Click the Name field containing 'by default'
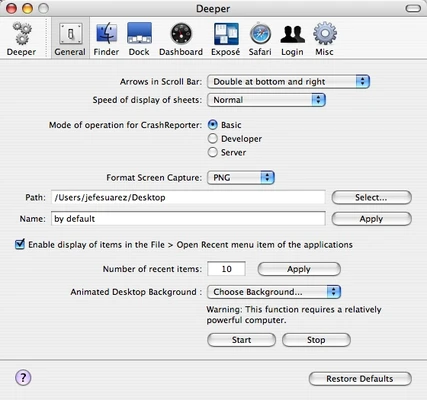 (188, 219)
